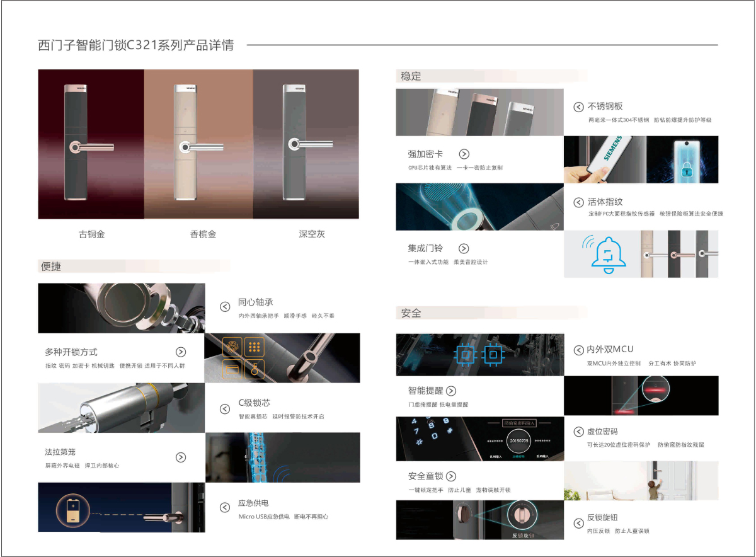
Task: Click the 香槟金 color label
Action: coord(203,234)
